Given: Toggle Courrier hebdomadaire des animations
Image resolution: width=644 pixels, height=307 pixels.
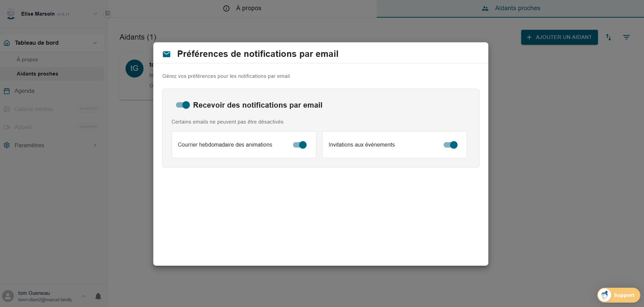Looking at the screenshot, I should [x=299, y=145].
